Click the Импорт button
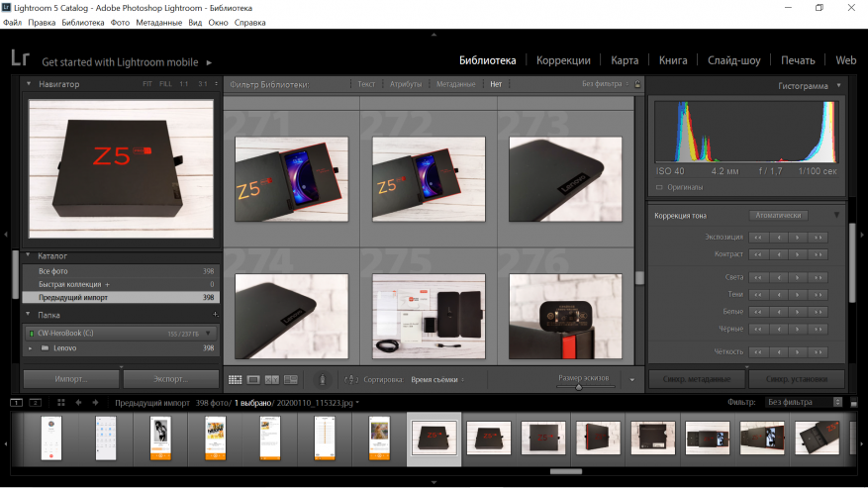This screenshot has width=868, height=488. [70, 378]
